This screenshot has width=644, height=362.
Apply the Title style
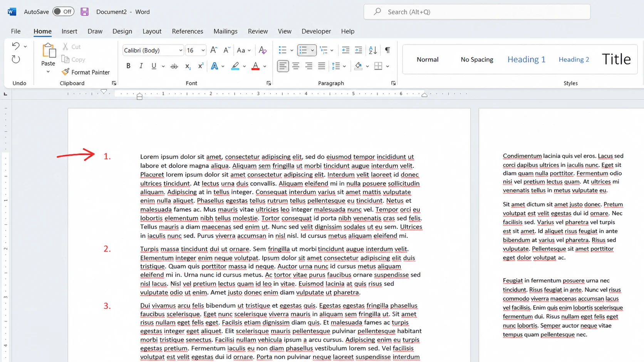[x=616, y=59]
